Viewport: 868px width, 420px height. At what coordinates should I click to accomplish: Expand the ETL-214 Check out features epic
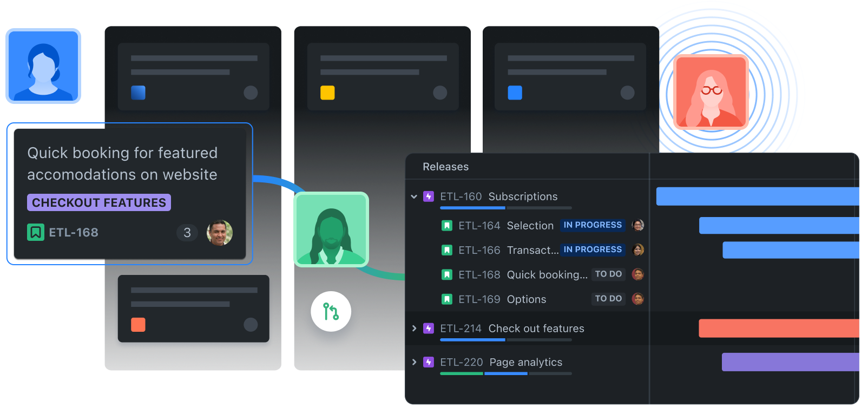(414, 329)
